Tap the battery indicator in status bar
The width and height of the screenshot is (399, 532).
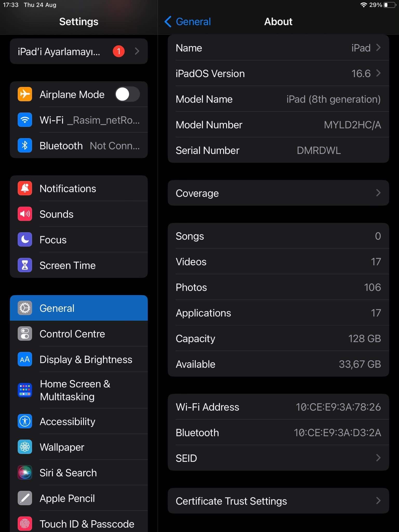[x=390, y=5]
